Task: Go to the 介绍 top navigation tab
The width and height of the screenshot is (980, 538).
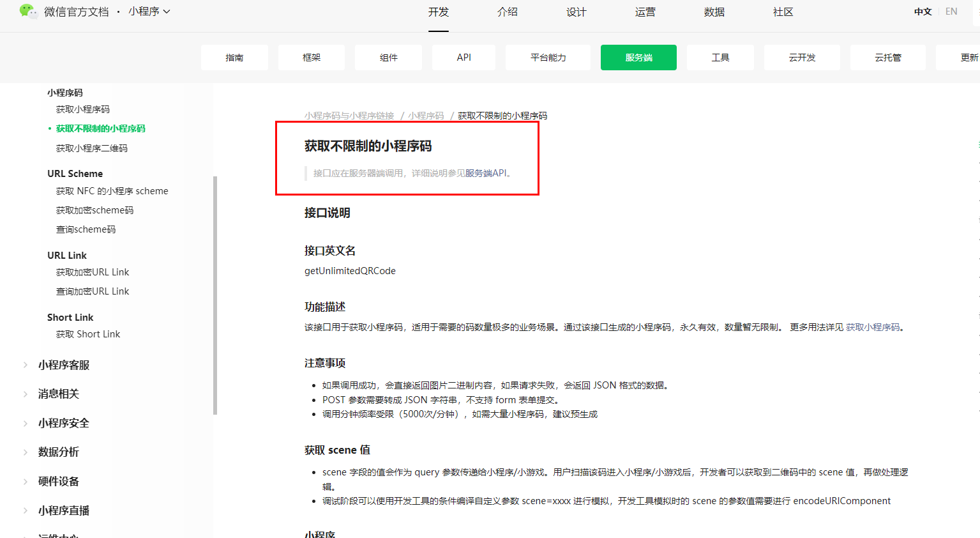Action: (x=508, y=12)
